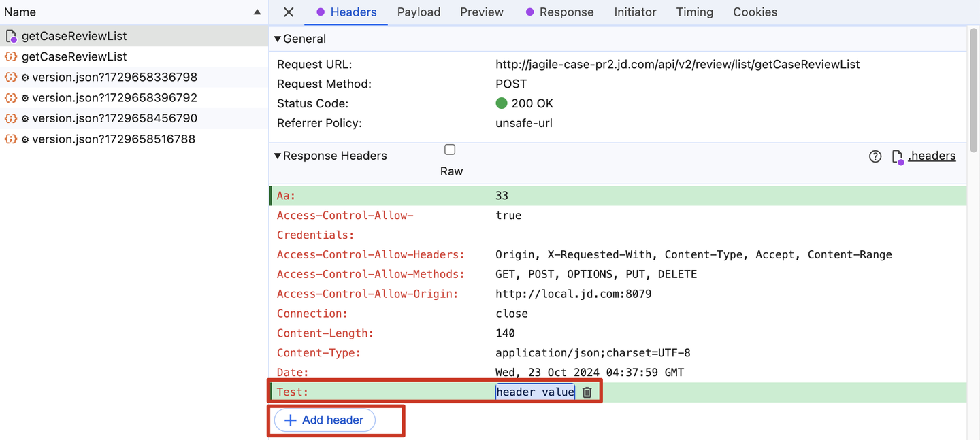Click gear icon beside version.json?1729658336798

click(25, 78)
